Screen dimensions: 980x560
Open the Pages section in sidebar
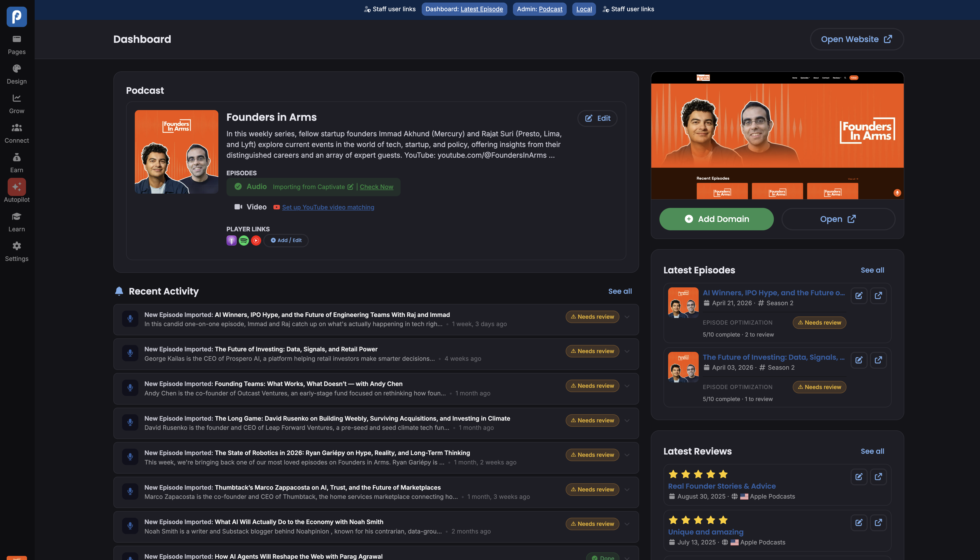click(x=17, y=45)
